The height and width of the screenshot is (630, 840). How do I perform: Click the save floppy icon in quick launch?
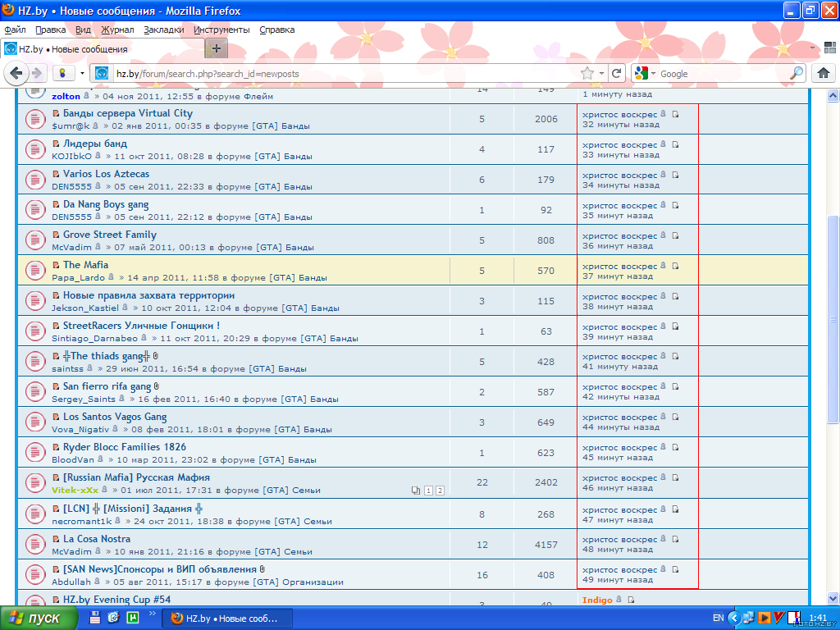coord(95,618)
